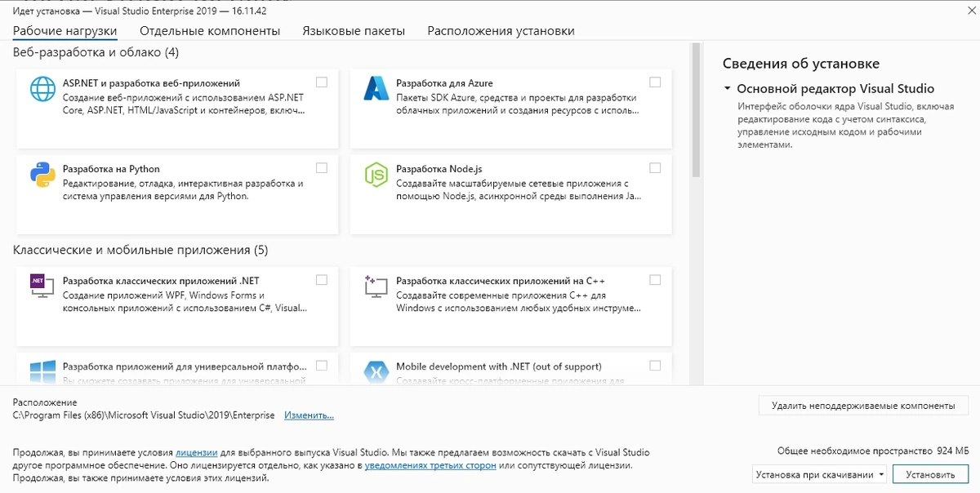Select the Node.js development checkbox
This screenshot has width=980, height=493.
655,168
